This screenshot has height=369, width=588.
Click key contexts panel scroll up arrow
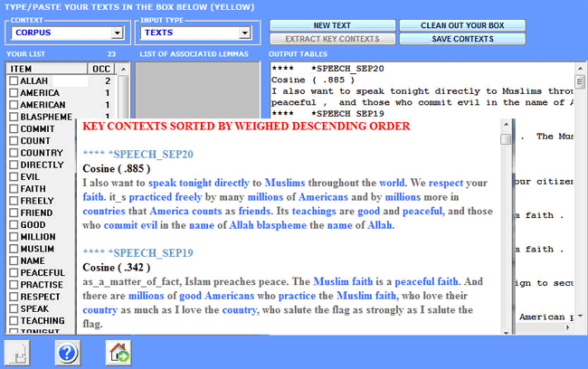(x=506, y=124)
